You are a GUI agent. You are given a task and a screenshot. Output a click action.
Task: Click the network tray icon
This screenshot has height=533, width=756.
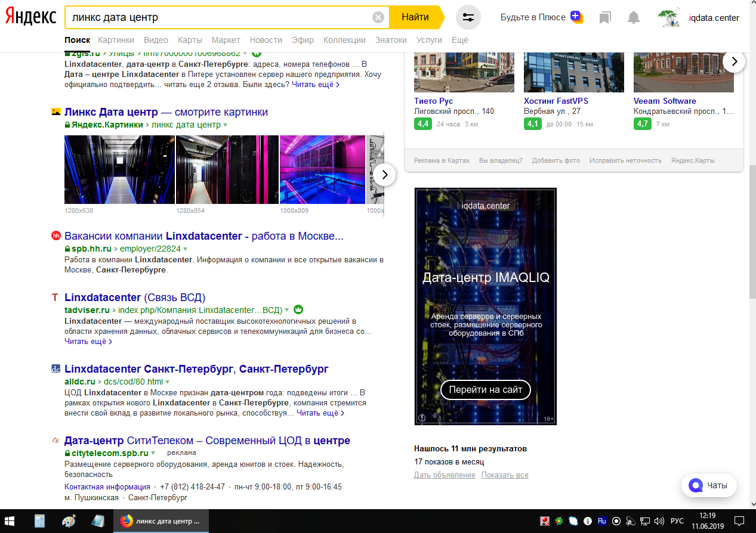(646, 520)
